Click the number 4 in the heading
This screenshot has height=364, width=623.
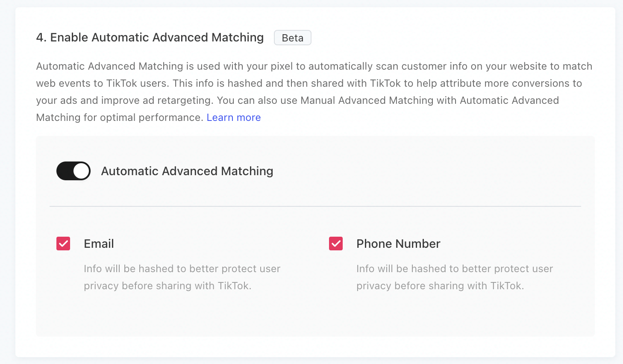coord(40,38)
